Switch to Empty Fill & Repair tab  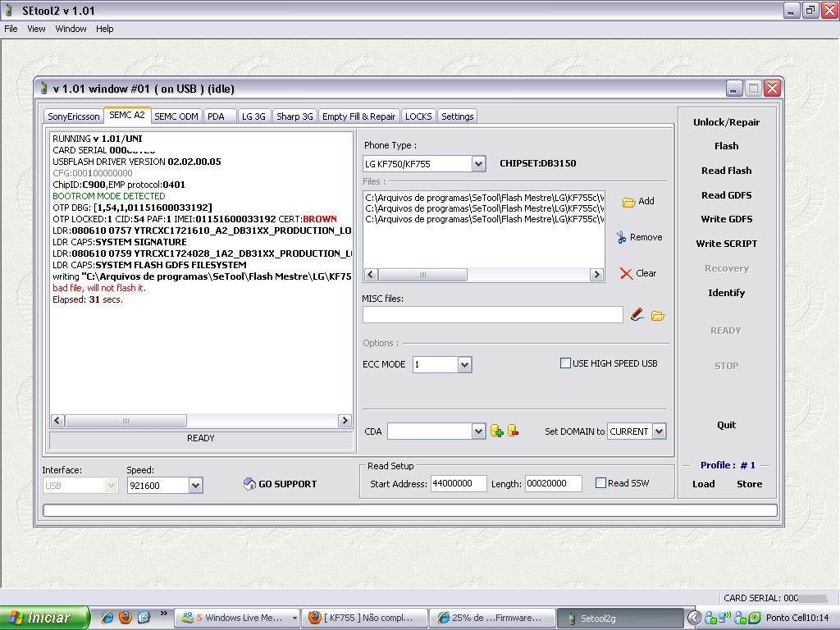tap(359, 116)
